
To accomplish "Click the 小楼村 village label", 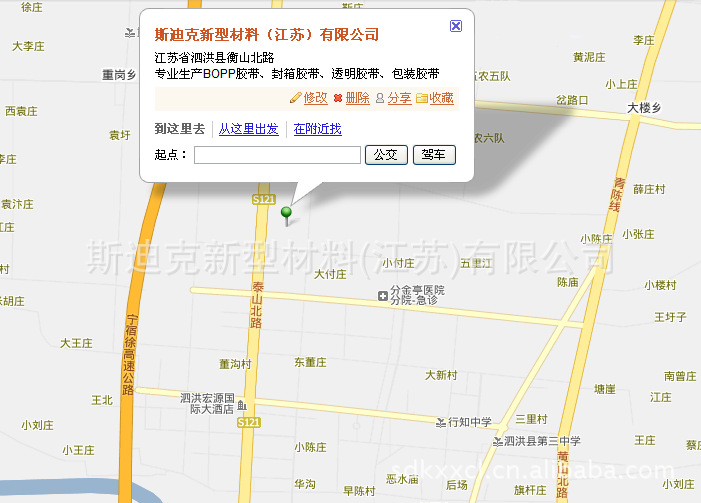I will coord(660,285).
